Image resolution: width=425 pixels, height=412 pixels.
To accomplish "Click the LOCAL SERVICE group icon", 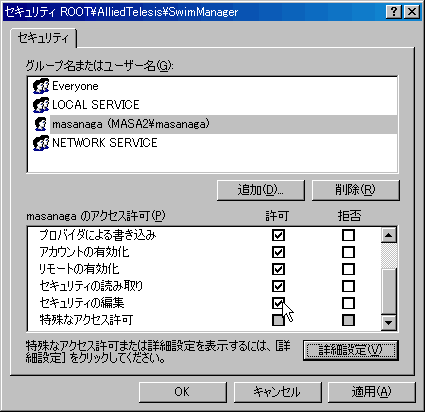I will point(41,105).
